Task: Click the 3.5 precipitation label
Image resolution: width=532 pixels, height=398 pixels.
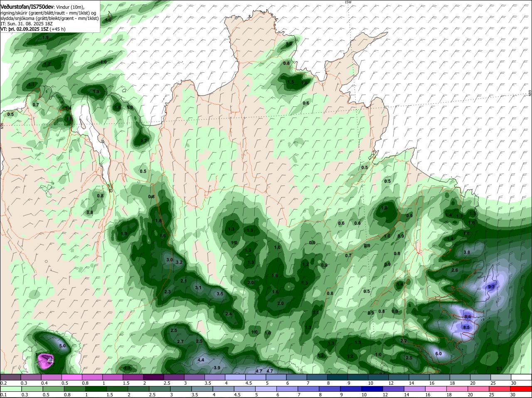Action: pos(220,294)
